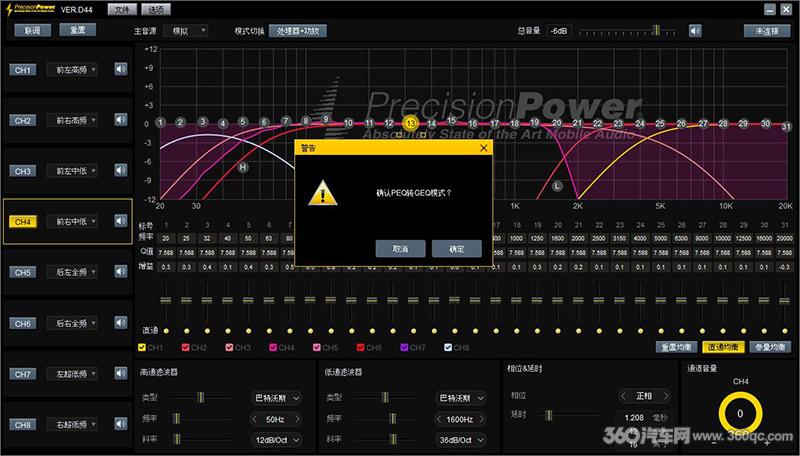The height and width of the screenshot is (456, 800).
Task: Select EQ node 31 on the curve
Action: coord(786,126)
